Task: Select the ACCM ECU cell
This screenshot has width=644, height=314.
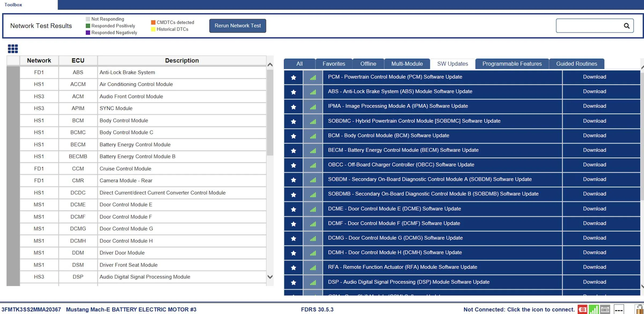Action: 78,84
